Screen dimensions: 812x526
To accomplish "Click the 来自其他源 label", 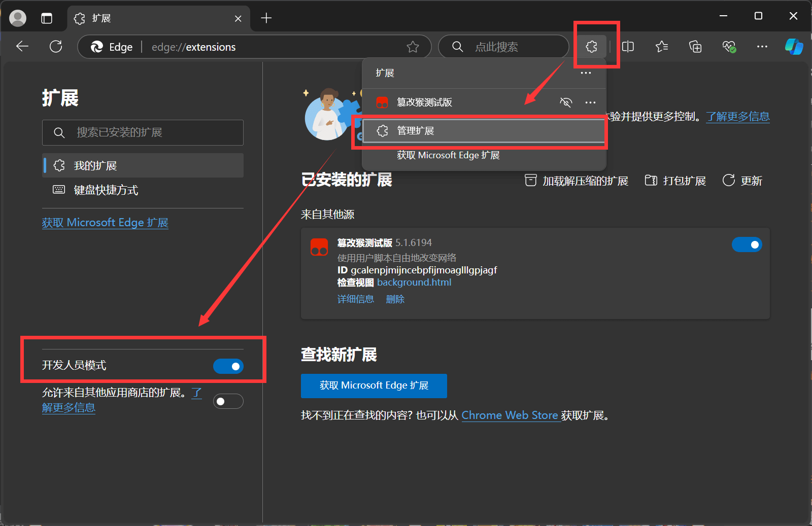I will tap(328, 215).
